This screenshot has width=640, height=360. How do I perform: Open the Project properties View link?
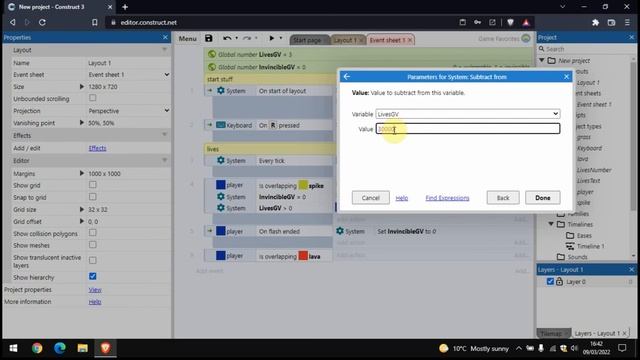point(95,290)
